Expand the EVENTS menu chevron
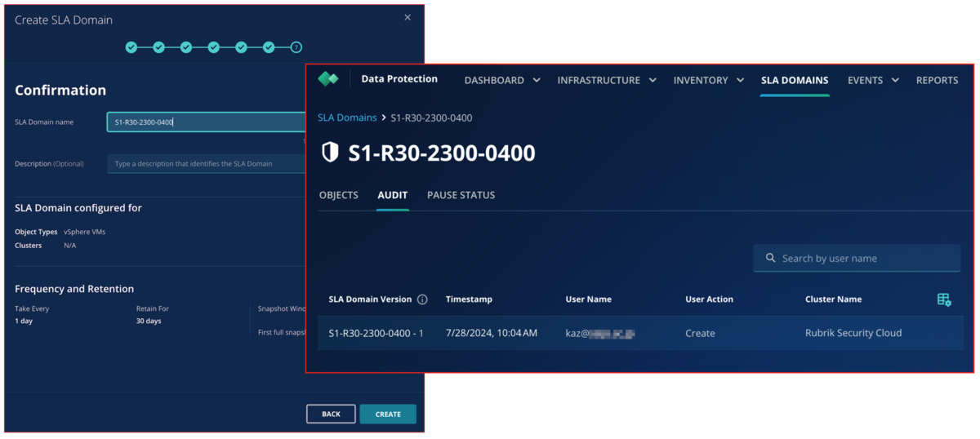Screen dimensions: 980x439 (x=895, y=80)
